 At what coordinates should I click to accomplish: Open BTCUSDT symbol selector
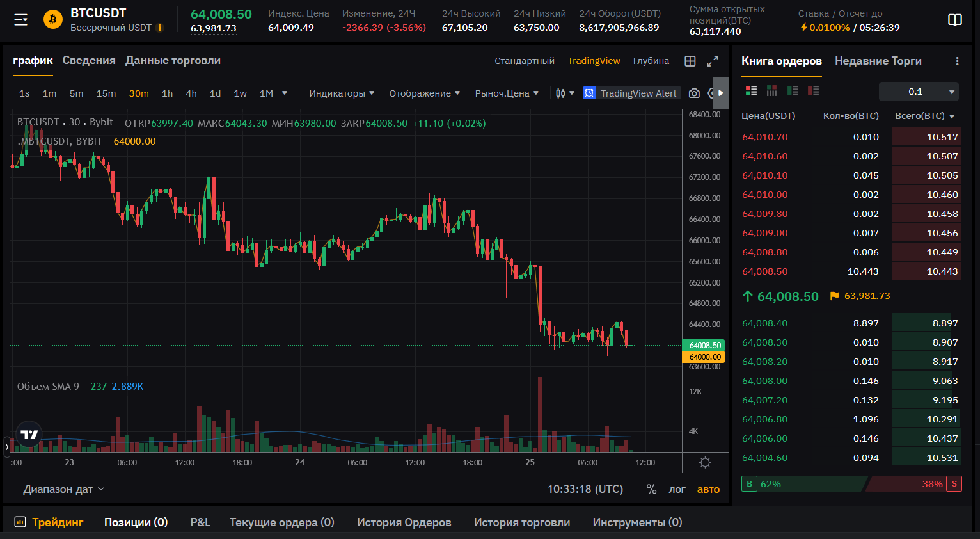[99, 13]
